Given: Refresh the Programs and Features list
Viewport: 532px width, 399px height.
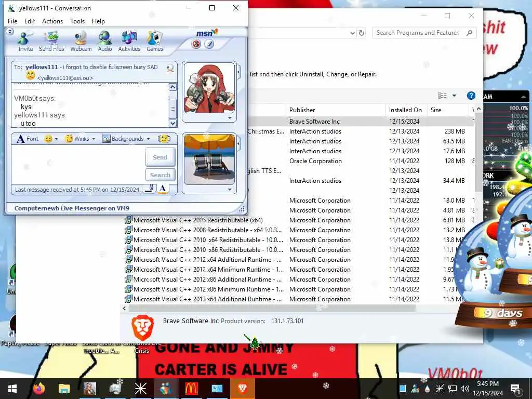Looking at the screenshot, I should pyautogui.click(x=362, y=33).
